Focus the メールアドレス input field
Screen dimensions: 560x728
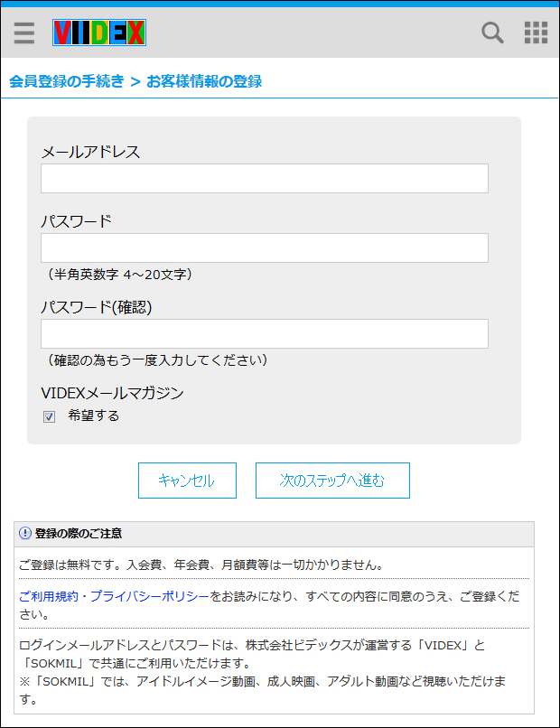[x=265, y=178]
